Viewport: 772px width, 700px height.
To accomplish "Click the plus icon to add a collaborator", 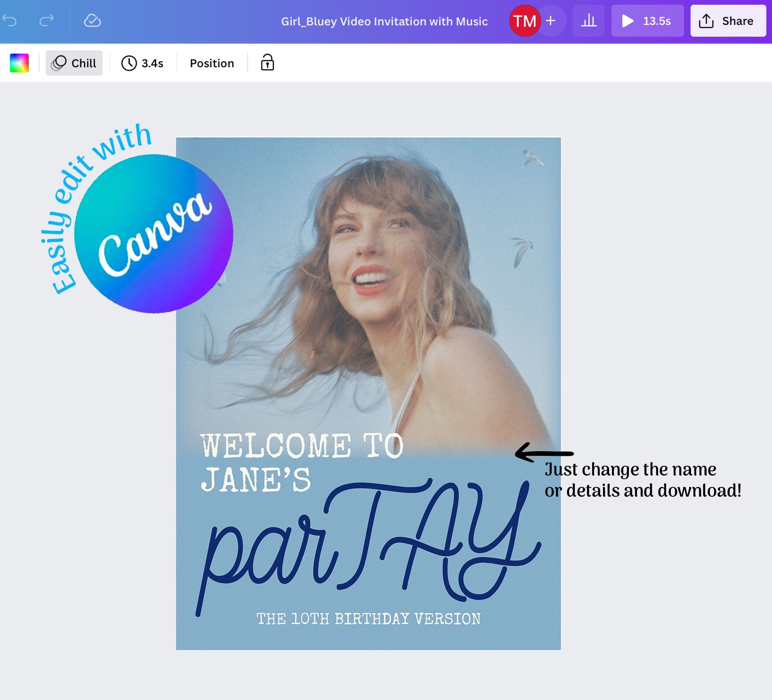I will point(550,20).
